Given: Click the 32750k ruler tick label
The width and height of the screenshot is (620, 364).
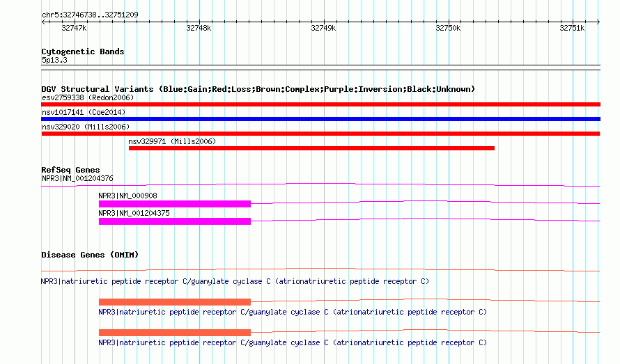Looking at the screenshot, I should [448, 28].
